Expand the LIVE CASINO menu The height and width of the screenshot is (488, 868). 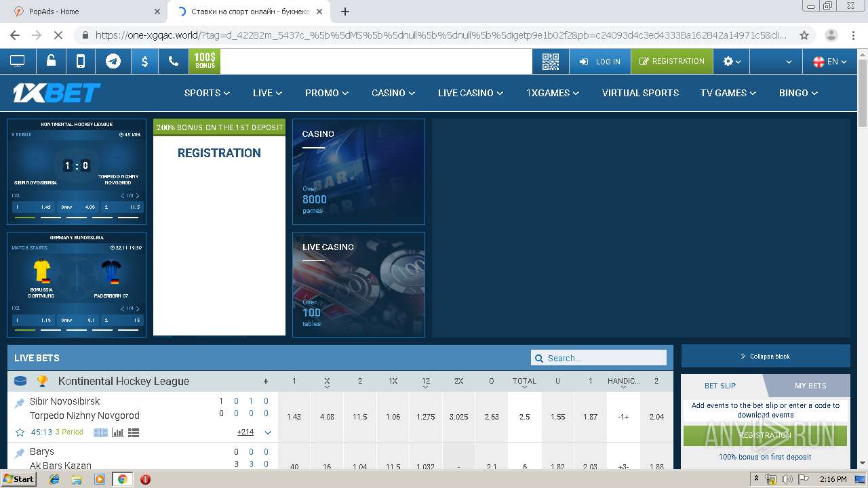click(x=471, y=93)
